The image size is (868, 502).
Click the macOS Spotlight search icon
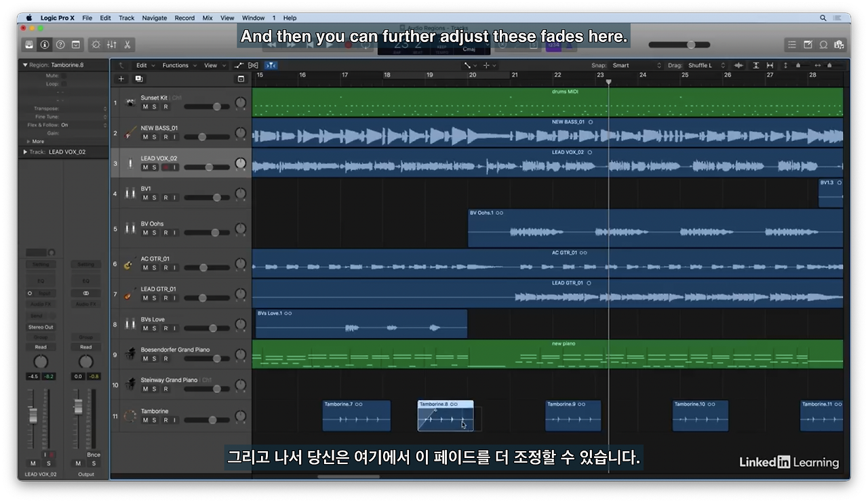(x=823, y=18)
